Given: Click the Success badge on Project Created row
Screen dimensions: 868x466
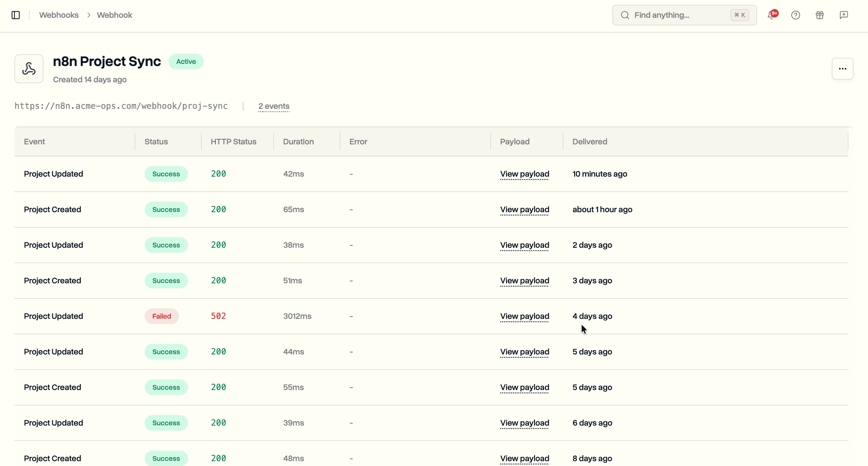Looking at the screenshot, I should (x=166, y=209).
